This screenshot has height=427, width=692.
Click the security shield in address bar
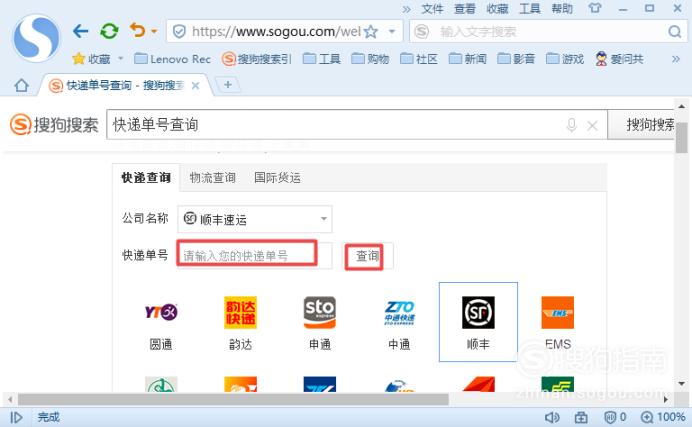(179, 31)
